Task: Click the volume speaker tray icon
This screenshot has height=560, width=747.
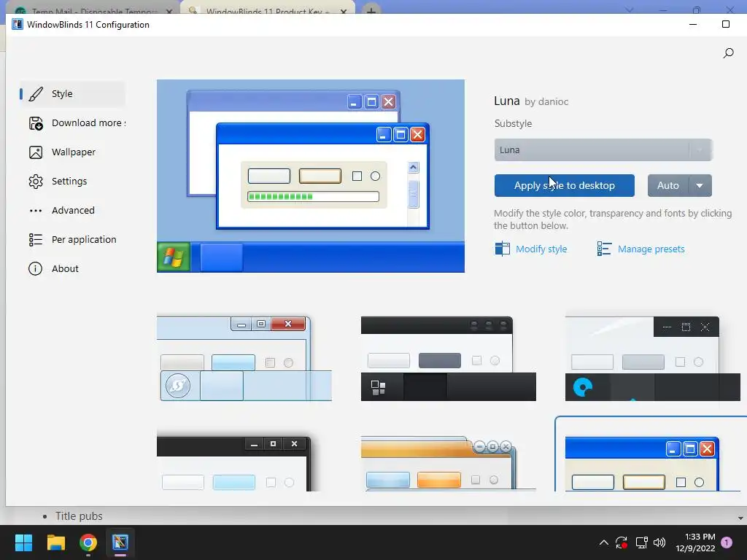Action: pyautogui.click(x=659, y=542)
